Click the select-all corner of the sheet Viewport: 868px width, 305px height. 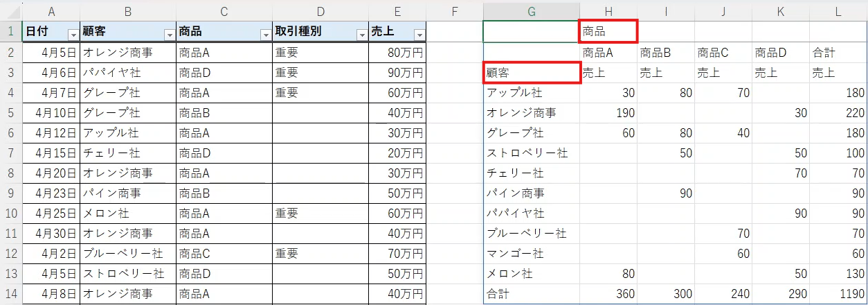point(10,10)
